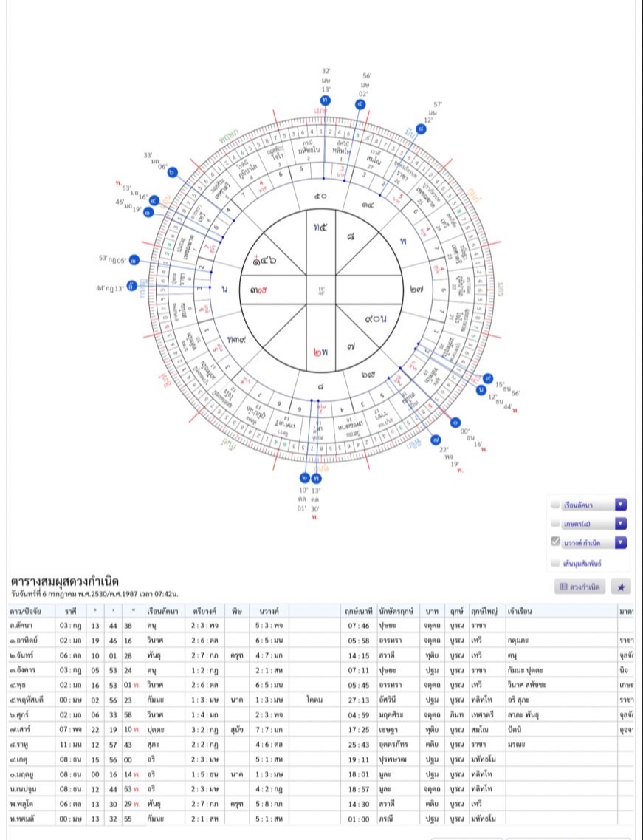
Task: Select the ๓.อังคาร row label
Action: [22, 670]
